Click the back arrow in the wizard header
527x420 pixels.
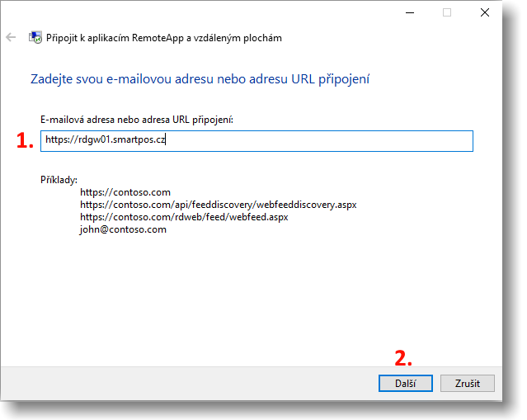coord(11,37)
